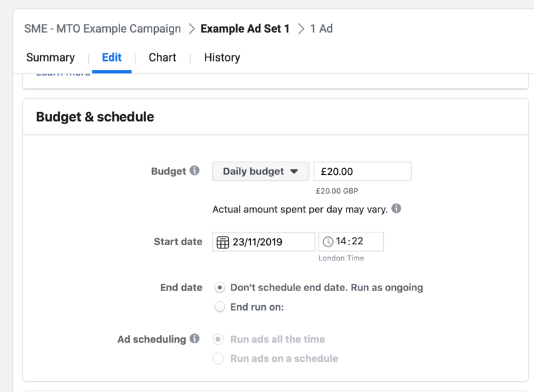
Task: Click the Ad scheduling info icon
Action: 194,339
